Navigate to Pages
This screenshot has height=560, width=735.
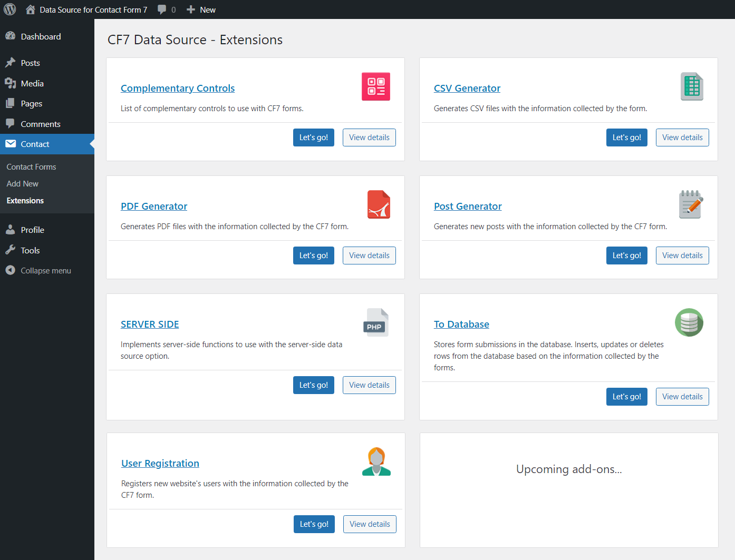[47, 104]
